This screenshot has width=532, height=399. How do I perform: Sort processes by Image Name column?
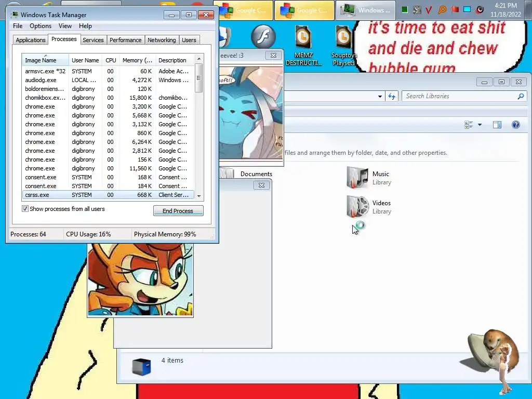pos(46,60)
